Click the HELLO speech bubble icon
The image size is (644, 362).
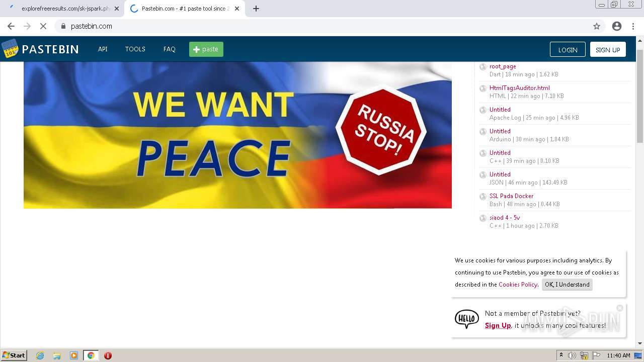(x=466, y=319)
